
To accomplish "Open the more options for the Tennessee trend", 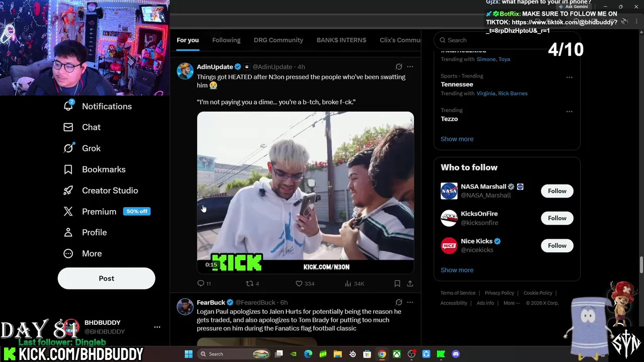I will pos(569,77).
